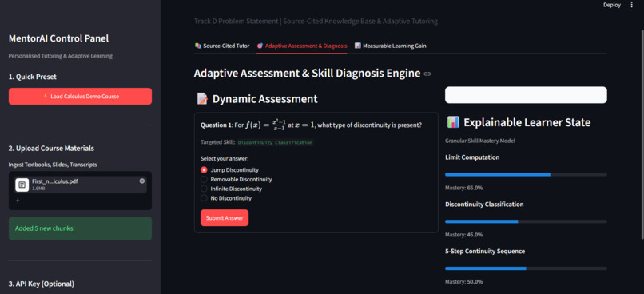
Task: Click the 'Mastery: 50.0%' label
Action: pos(463,282)
